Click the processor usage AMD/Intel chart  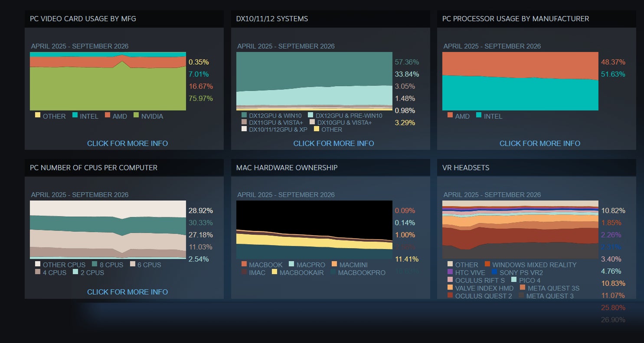tap(520, 81)
